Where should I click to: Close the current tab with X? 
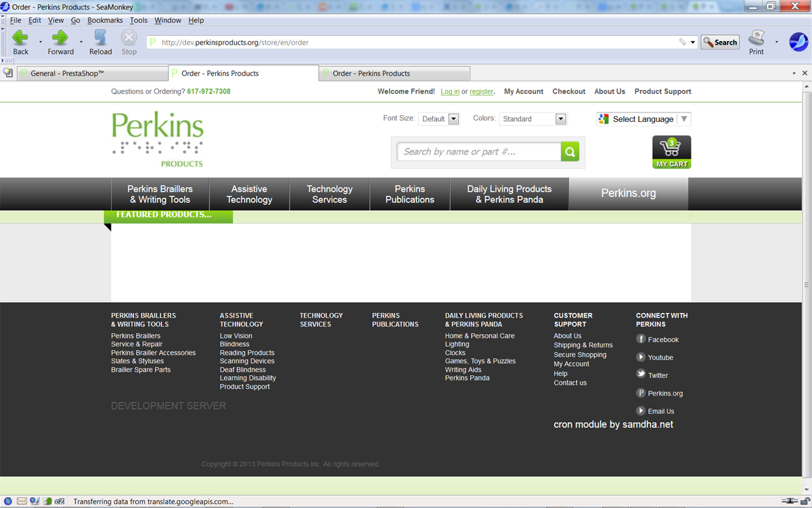click(x=805, y=73)
